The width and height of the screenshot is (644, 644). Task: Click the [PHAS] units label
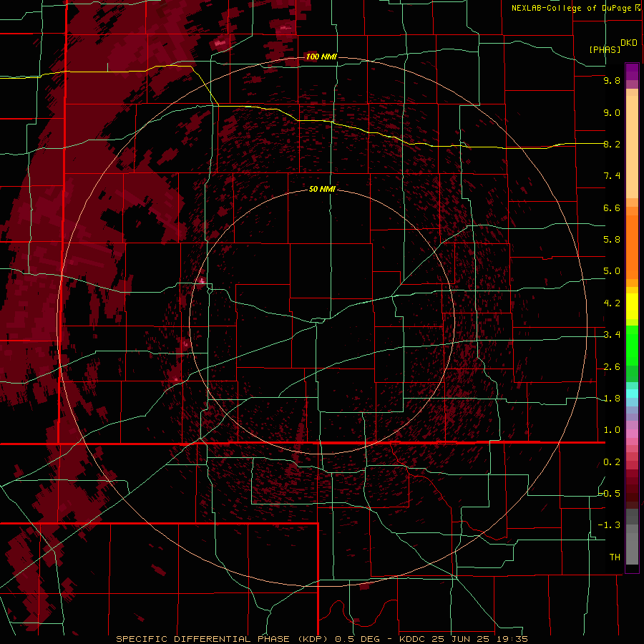point(605,49)
